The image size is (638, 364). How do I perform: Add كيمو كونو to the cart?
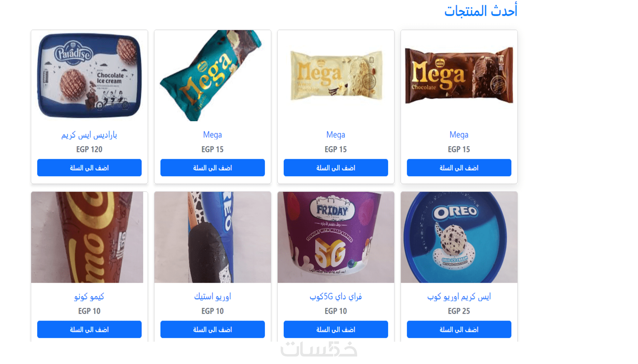(x=89, y=329)
